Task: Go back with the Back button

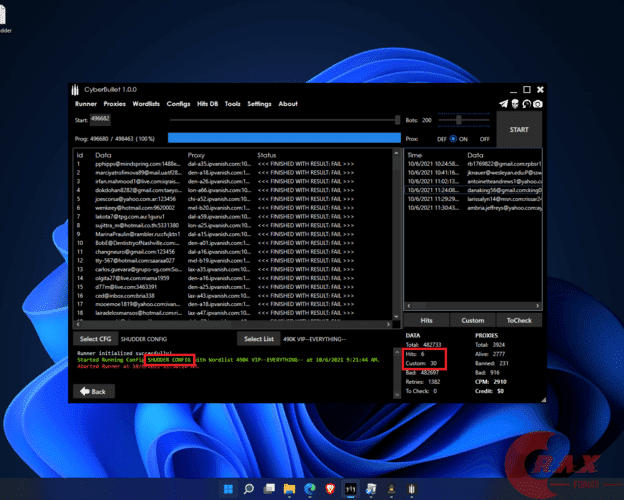Action: click(94, 392)
